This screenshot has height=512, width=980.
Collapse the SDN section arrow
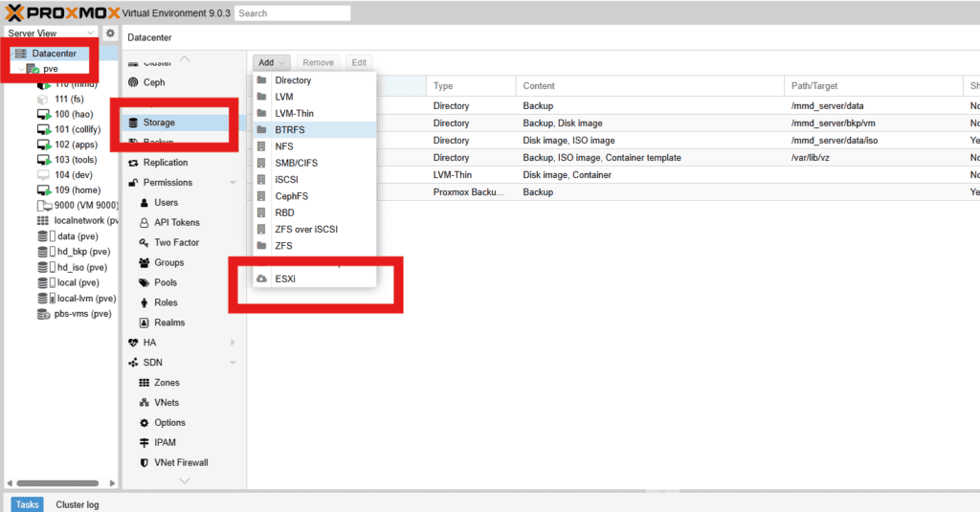tap(233, 363)
